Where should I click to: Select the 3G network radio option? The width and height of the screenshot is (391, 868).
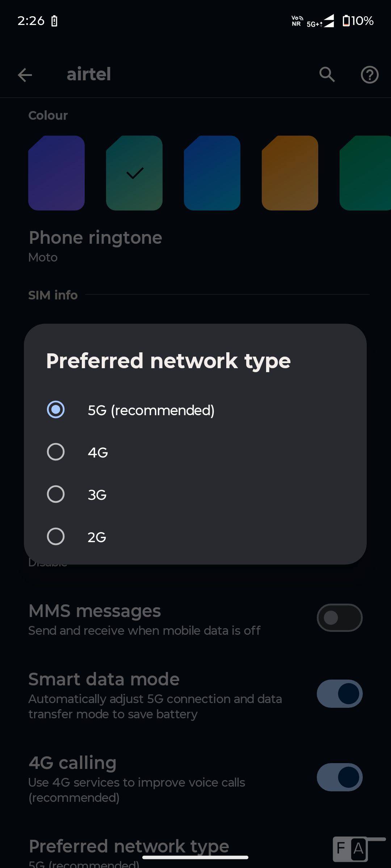56,494
